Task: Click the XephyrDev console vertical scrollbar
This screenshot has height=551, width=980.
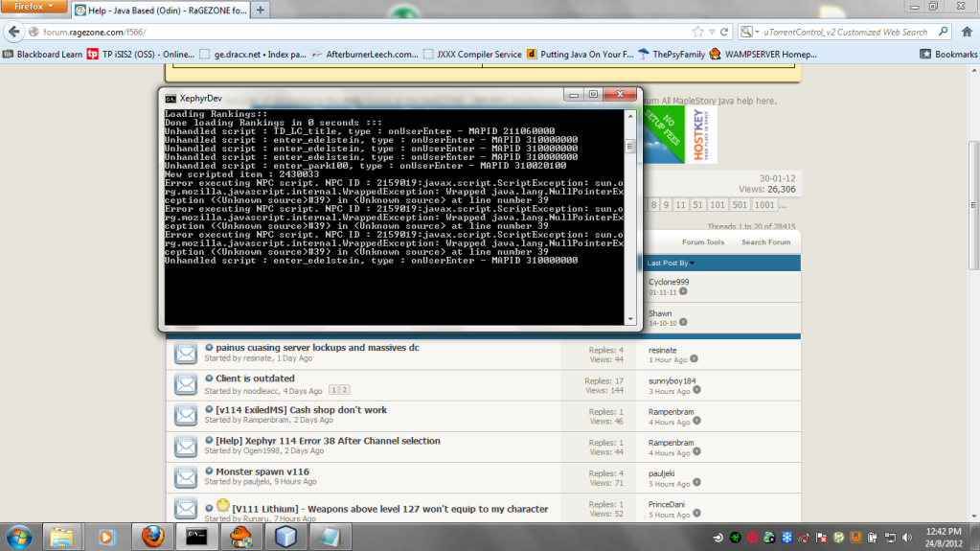Action: point(629,220)
